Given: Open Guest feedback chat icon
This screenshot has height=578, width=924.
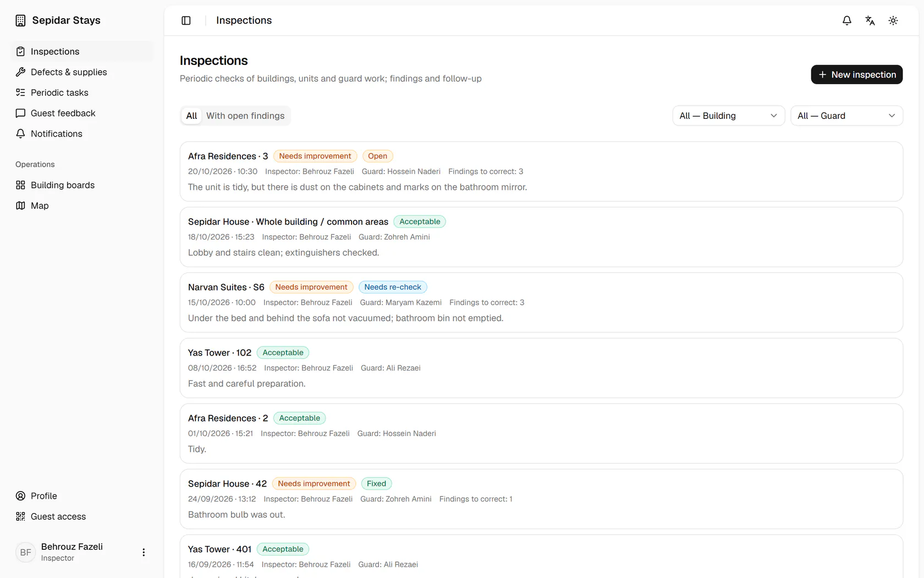Looking at the screenshot, I should [x=20, y=113].
